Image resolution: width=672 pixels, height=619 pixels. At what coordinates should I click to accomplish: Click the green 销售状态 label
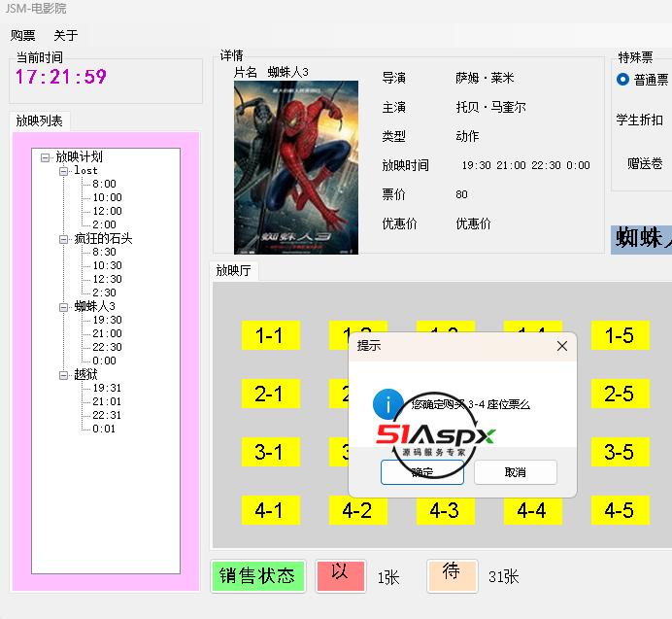pos(257,576)
